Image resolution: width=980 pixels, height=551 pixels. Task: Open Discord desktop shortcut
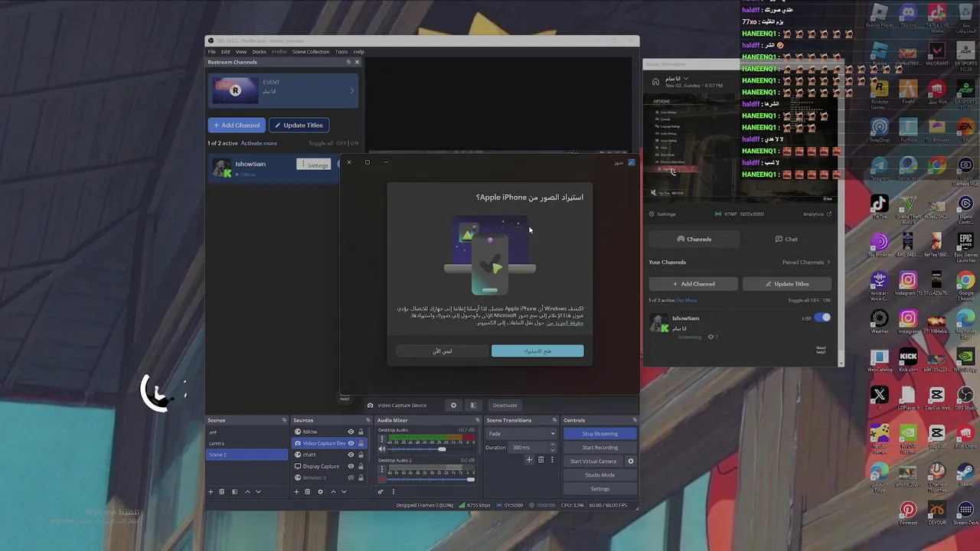click(908, 16)
